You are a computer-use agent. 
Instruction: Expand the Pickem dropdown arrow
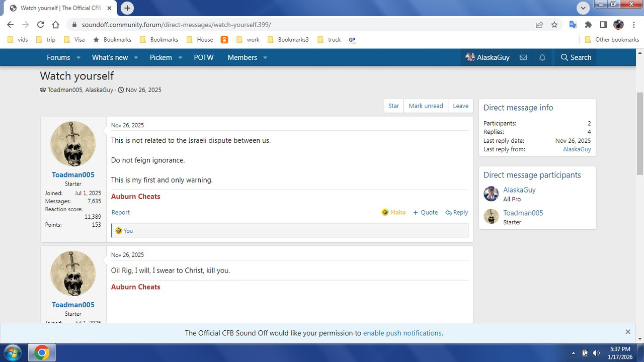180,58
